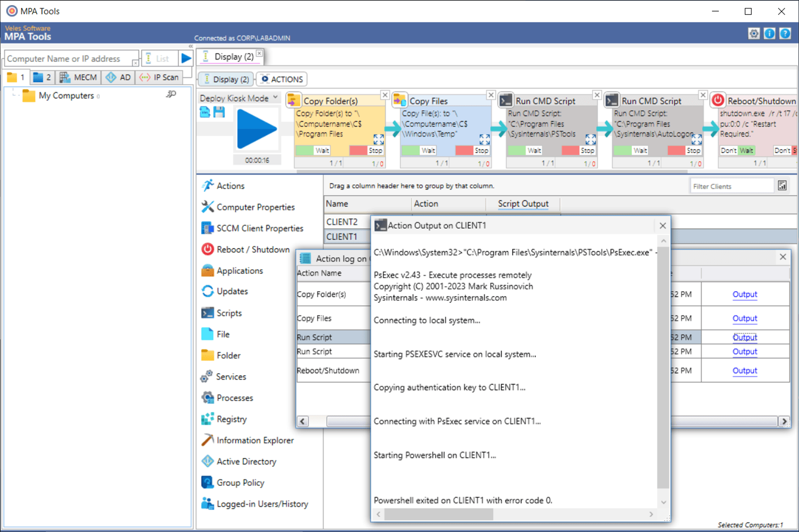Remove the Copy Folder(s) step
Screen dimensions: 799x532
coord(385,95)
